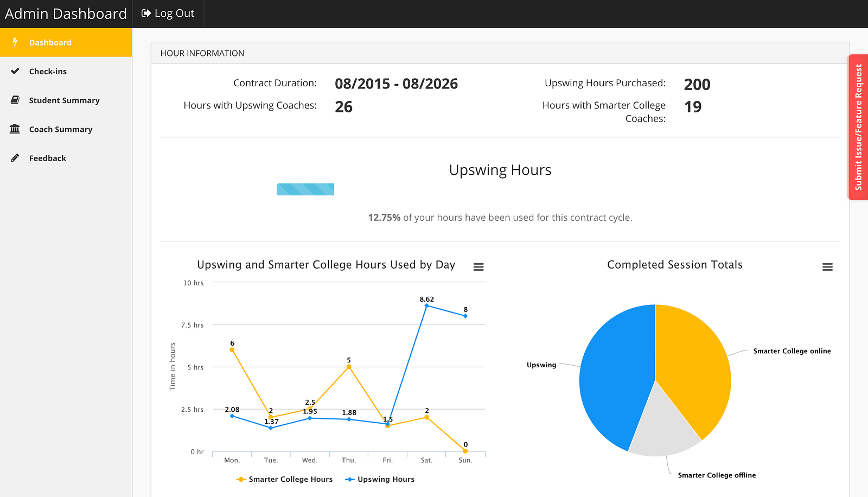Screen dimensions: 868x497
Task: Open Hours Used by Day chart menu
Action: pos(478,267)
